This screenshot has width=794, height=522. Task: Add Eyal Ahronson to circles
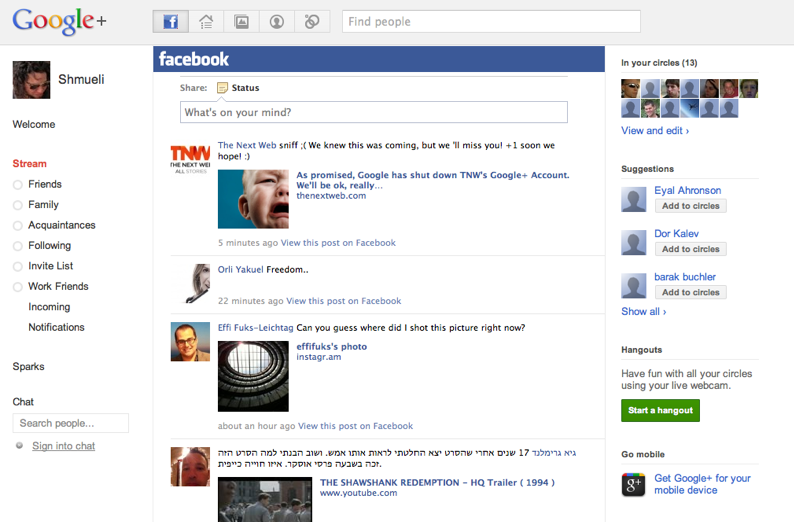point(690,206)
